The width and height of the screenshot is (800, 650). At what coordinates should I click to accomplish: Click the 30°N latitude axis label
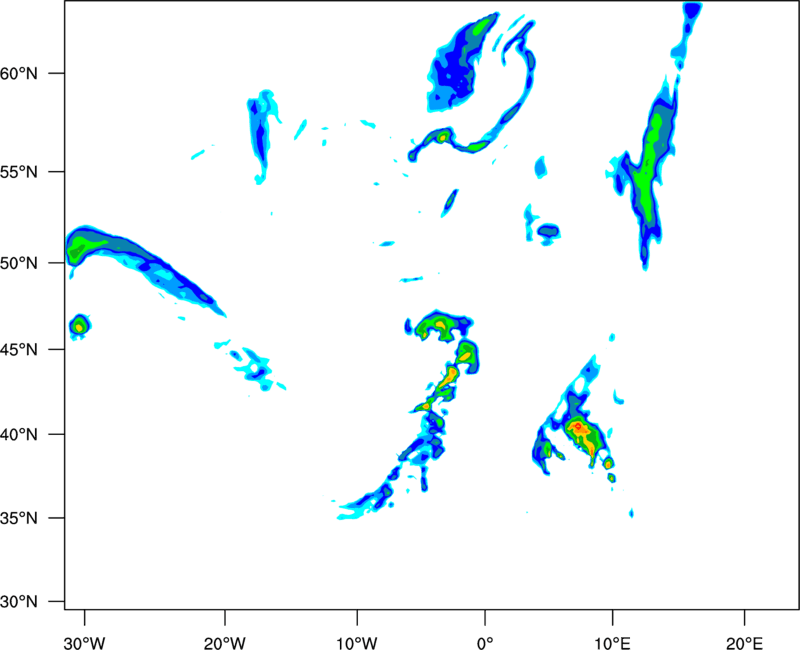point(19,602)
